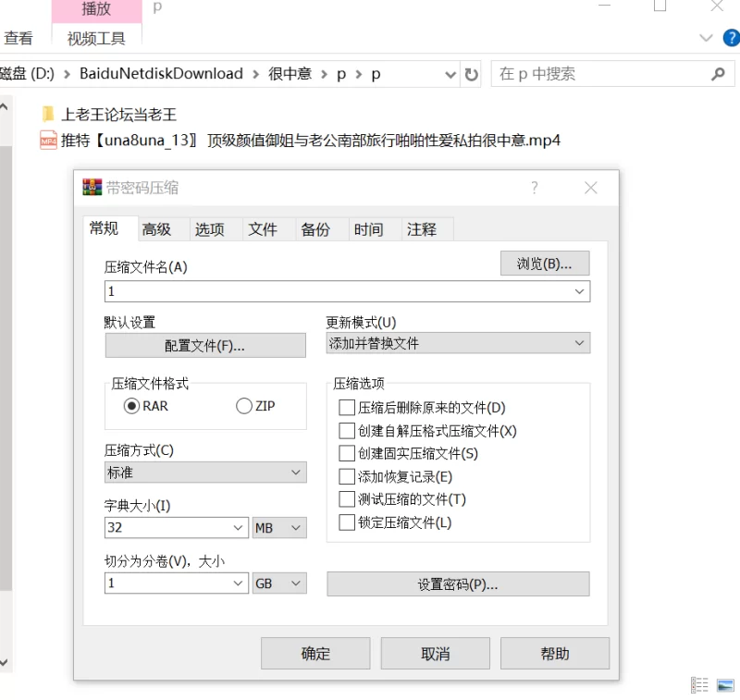The width and height of the screenshot is (740, 700).
Task: Select RAR archive format
Action: click(x=131, y=406)
